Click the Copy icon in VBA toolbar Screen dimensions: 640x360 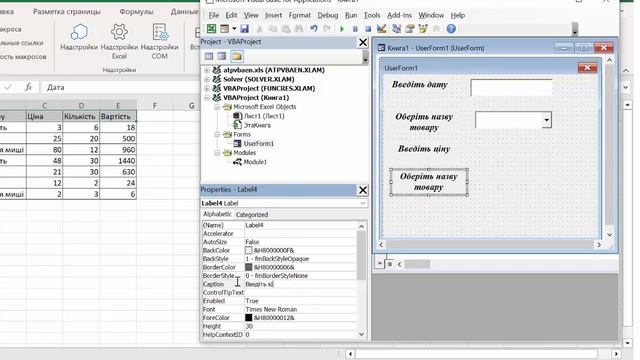tap(272, 29)
